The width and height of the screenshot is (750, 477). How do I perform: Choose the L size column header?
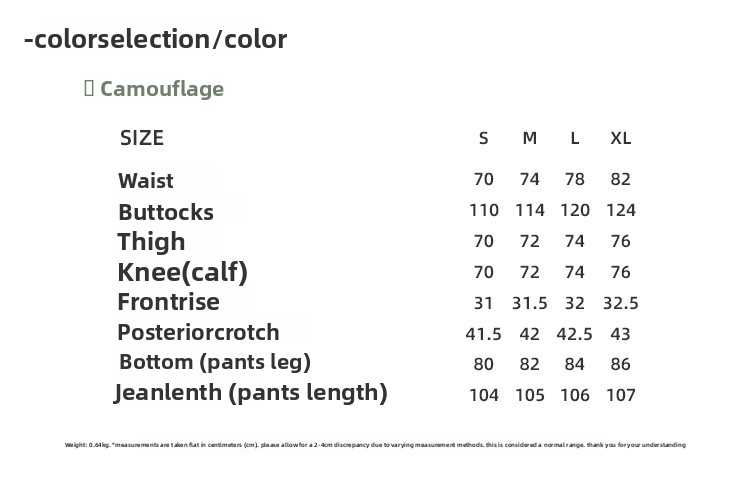(x=575, y=138)
